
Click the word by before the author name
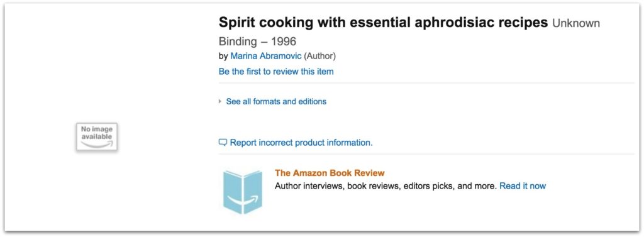click(223, 57)
